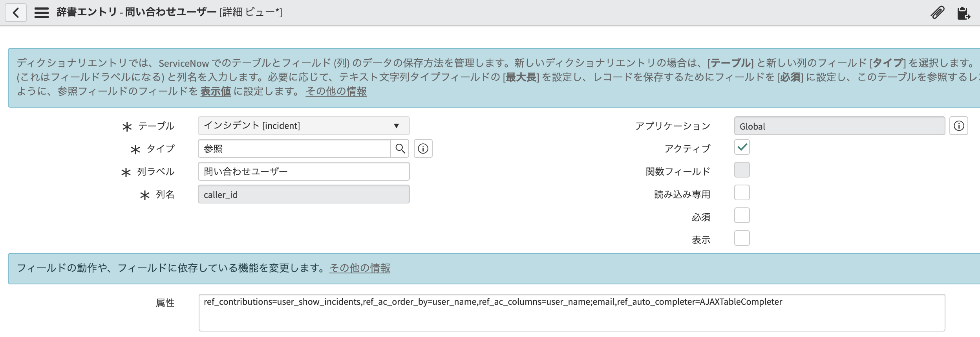Enable the 読み込み専用 checkbox
Viewport: 980px width, 337px height.
(742, 192)
